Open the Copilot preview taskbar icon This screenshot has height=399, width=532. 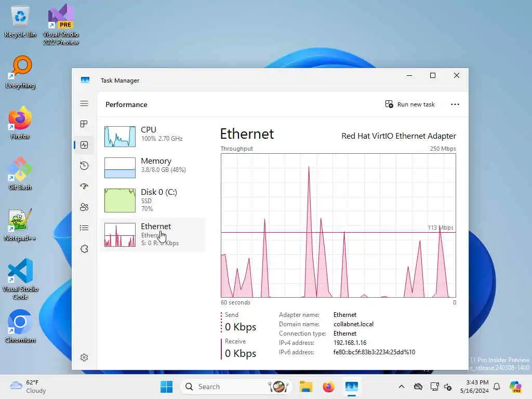pos(515,387)
